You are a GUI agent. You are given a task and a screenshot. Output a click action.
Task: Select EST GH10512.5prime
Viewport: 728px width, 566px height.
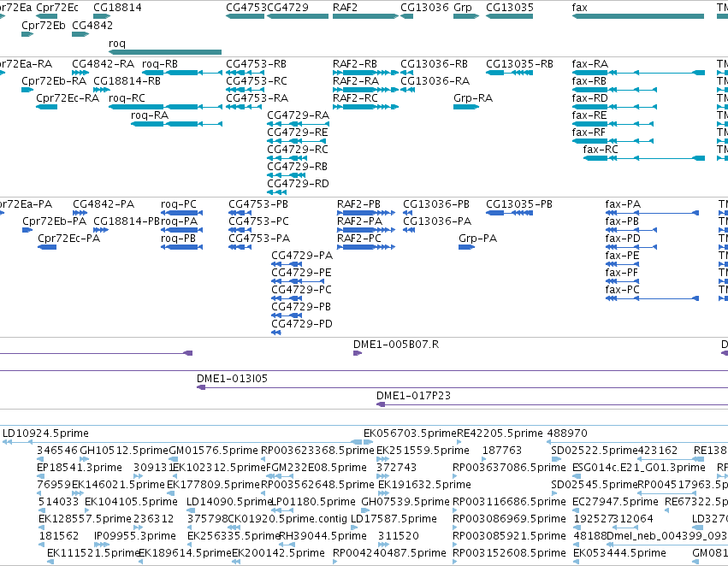click(124, 451)
